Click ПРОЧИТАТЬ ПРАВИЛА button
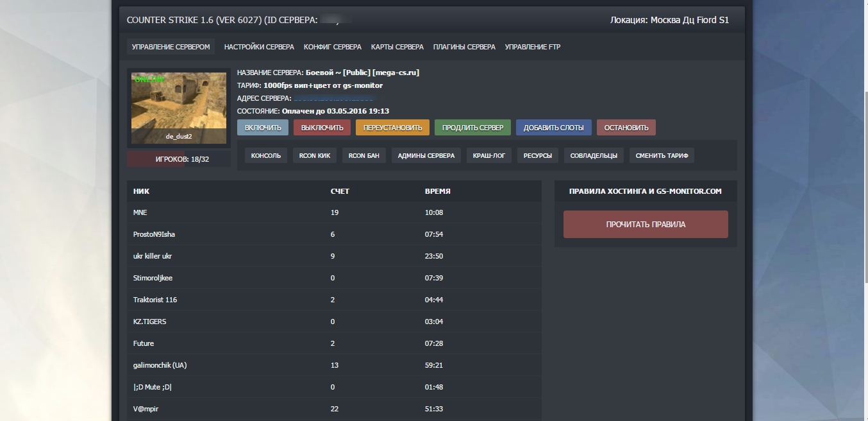Screen dimensions: 868x421 coord(646,225)
